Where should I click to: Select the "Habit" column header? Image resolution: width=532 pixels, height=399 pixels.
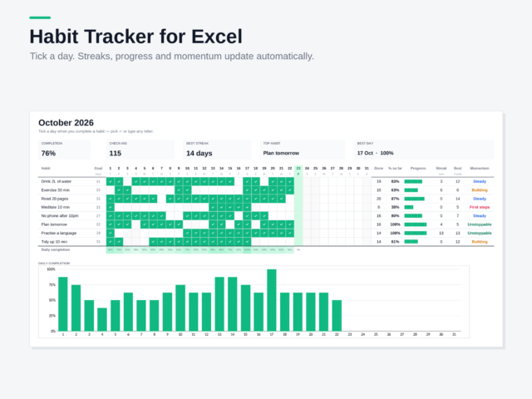[46, 168]
